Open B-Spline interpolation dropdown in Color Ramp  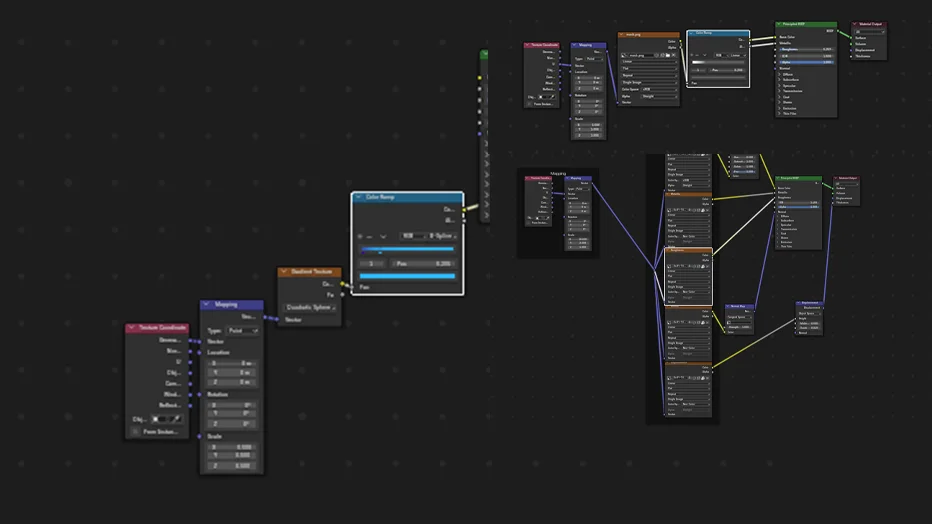tap(442, 236)
